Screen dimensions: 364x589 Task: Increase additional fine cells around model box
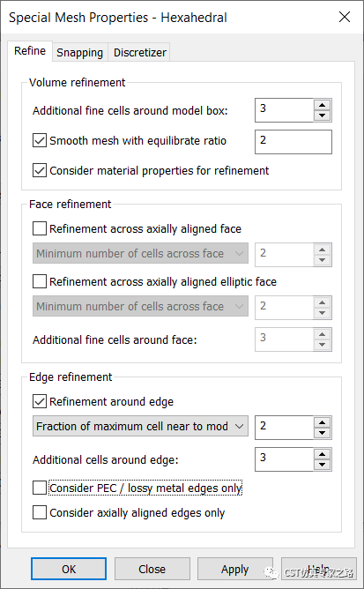pos(322,105)
